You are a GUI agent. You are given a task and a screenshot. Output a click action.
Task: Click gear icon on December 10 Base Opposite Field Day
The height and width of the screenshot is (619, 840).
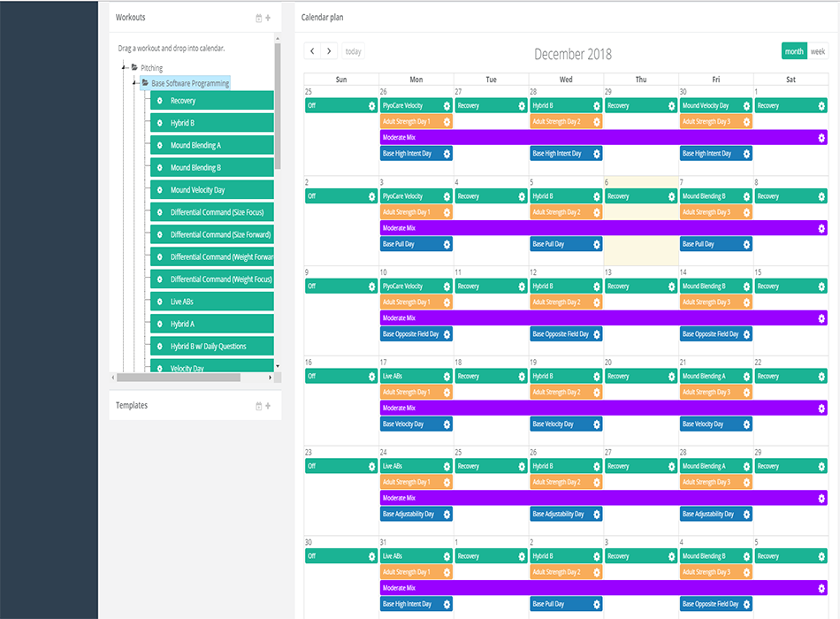click(447, 334)
